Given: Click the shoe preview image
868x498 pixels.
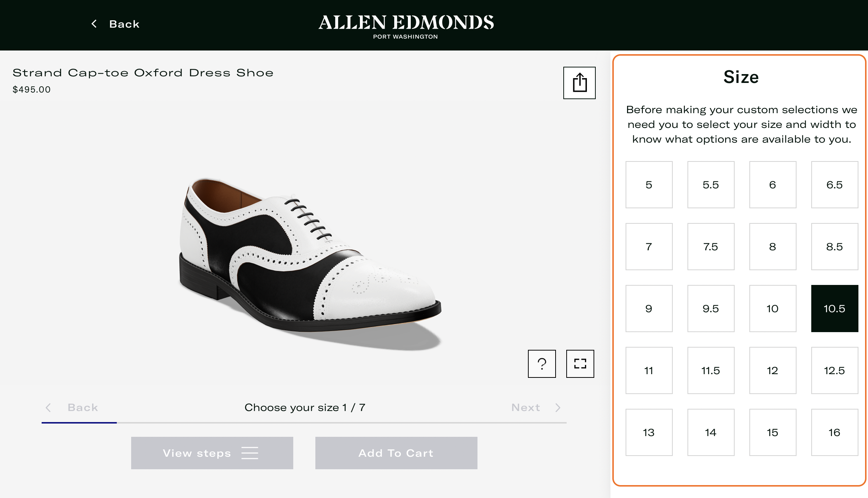Looking at the screenshot, I should (309, 258).
